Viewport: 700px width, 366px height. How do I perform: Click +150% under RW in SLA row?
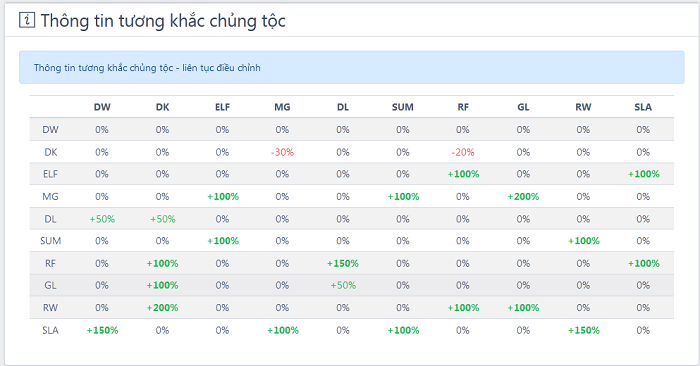(583, 330)
